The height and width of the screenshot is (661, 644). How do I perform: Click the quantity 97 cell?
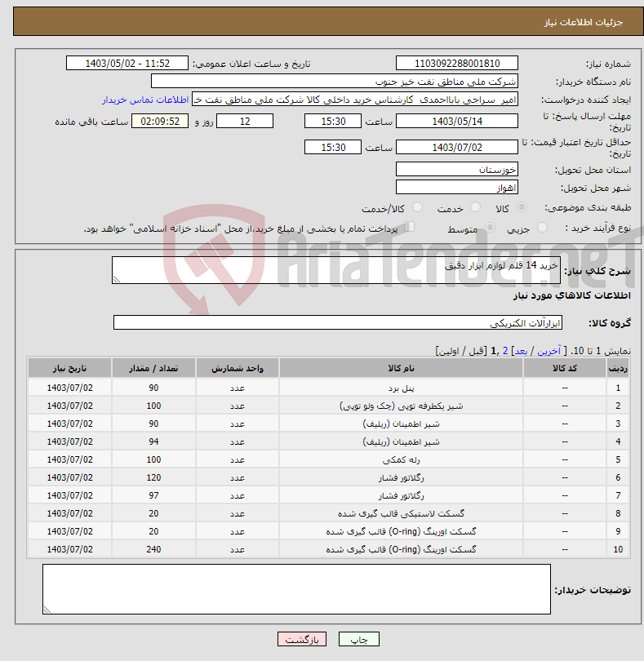click(153, 495)
